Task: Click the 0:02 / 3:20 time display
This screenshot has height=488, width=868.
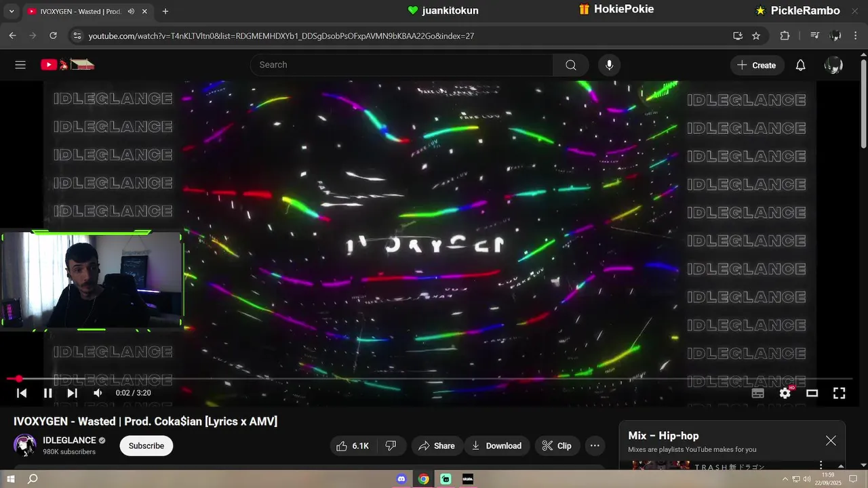Action: [133, 393]
